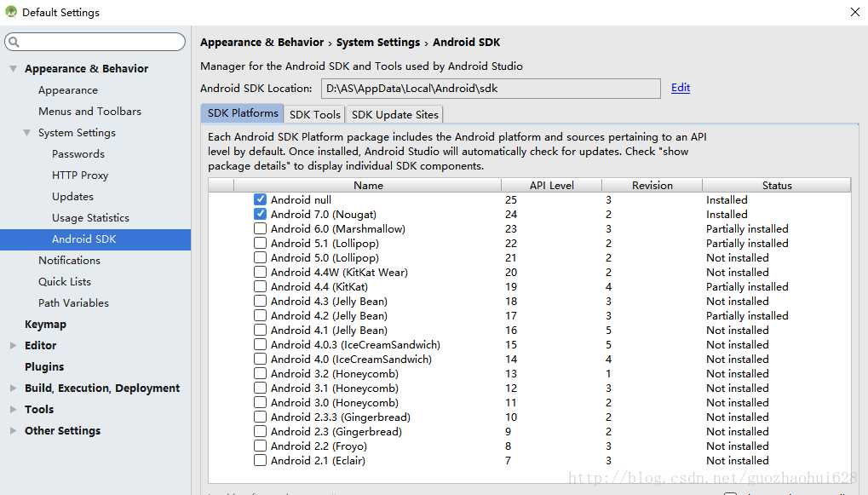Focus the settings search box
This screenshot has width=868, height=495.
tap(95, 42)
